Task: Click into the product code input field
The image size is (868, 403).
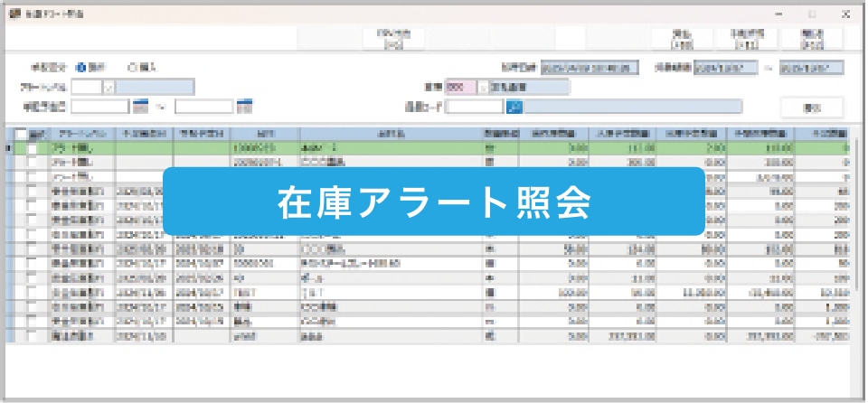Action: (474, 107)
